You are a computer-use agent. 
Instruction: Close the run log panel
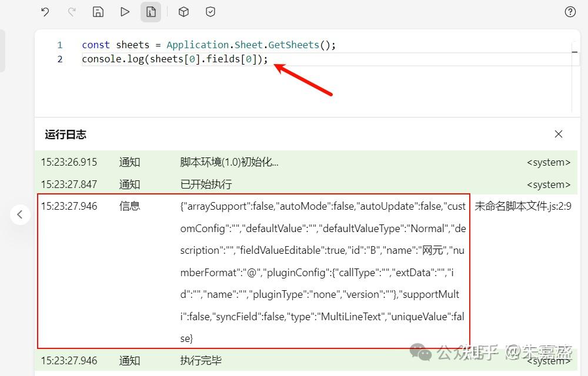559,134
